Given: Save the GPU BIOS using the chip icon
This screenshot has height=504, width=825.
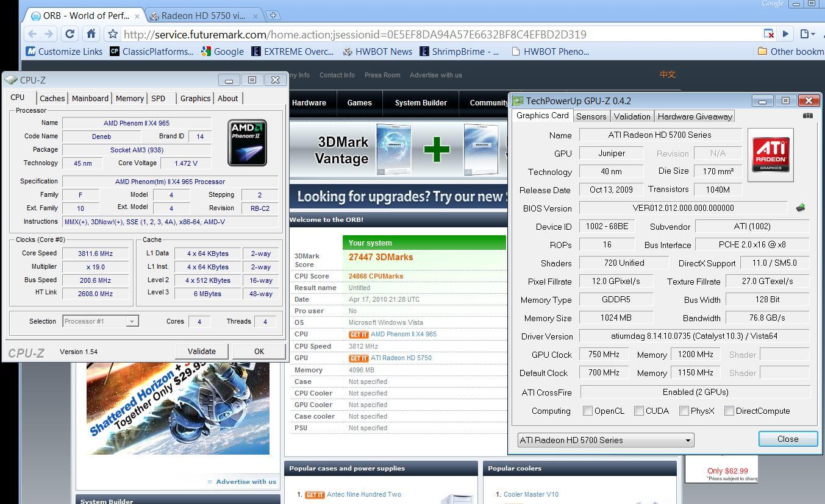Looking at the screenshot, I should (x=801, y=208).
